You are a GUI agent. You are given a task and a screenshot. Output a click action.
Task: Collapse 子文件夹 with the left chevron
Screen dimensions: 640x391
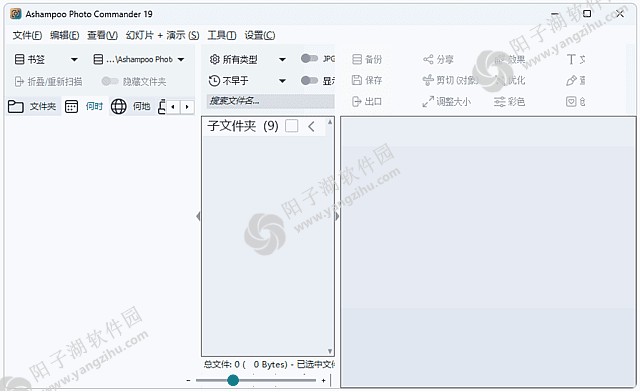coord(311,126)
